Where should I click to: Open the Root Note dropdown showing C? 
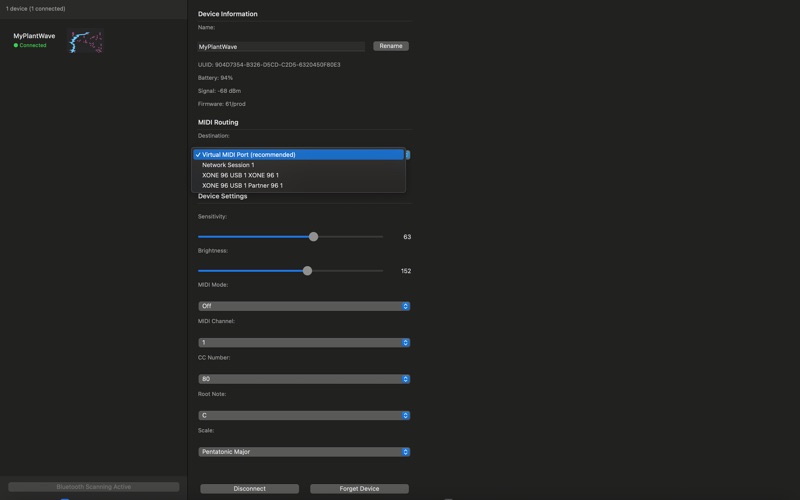coord(304,415)
